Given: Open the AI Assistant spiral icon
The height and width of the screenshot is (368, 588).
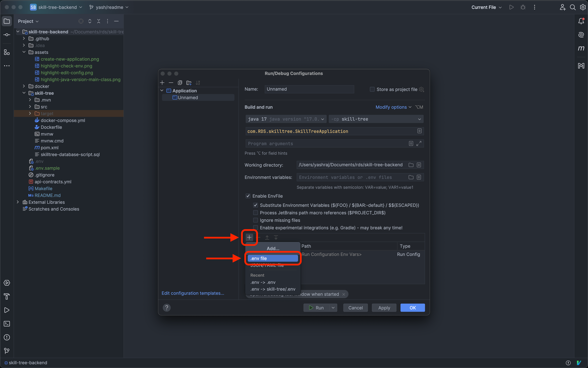Looking at the screenshot, I should [581, 35].
